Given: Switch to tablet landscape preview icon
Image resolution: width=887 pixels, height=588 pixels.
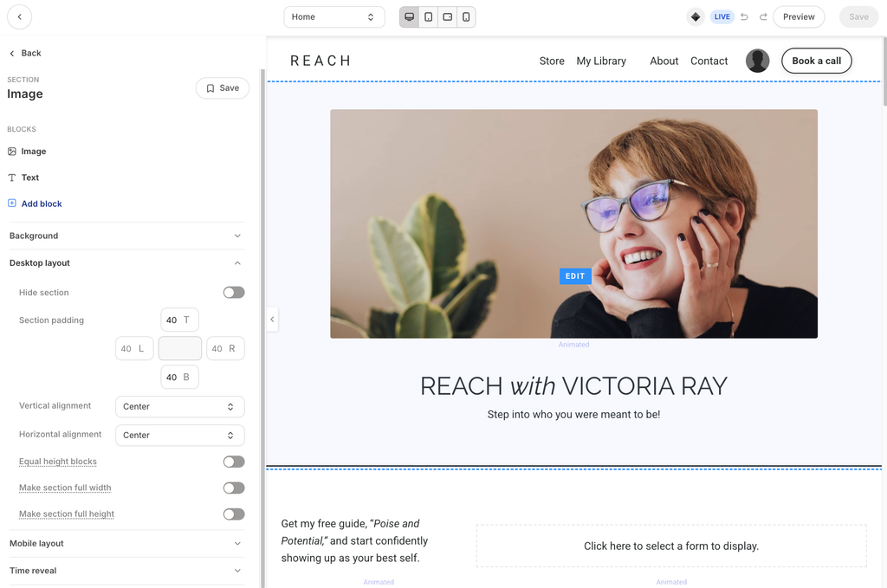Looking at the screenshot, I should (448, 17).
